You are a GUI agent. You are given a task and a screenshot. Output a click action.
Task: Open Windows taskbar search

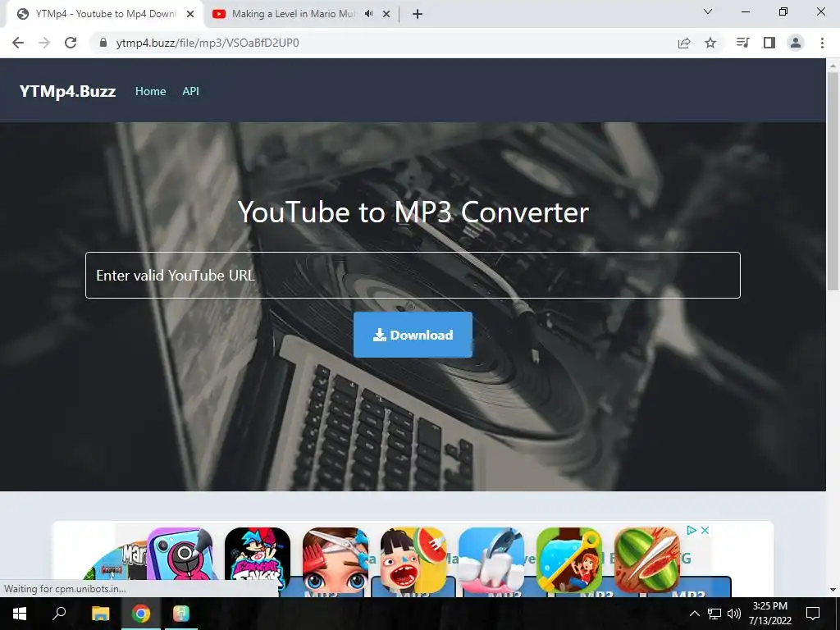point(59,614)
